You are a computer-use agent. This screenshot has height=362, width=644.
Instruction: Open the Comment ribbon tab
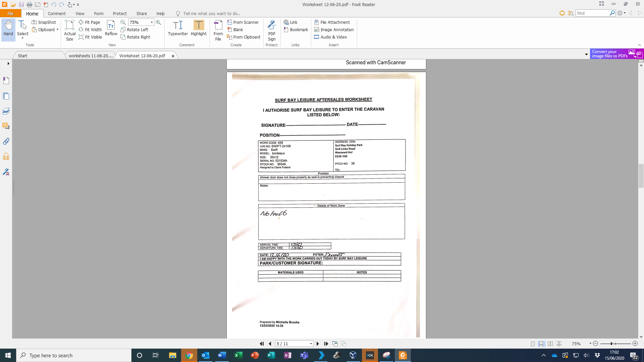pyautogui.click(x=57, y=13)
